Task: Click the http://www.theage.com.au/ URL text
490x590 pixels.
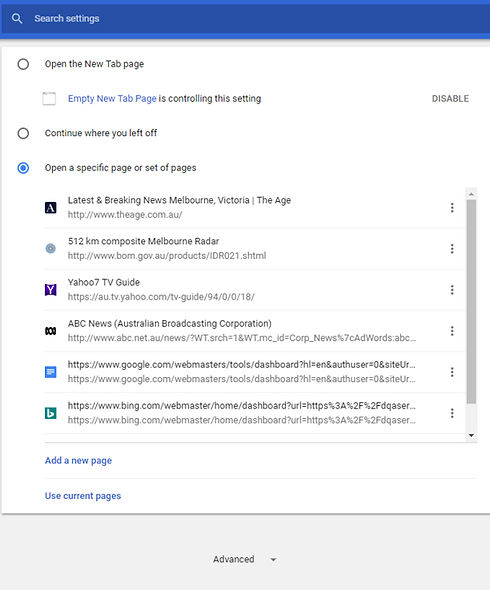Action: coord(125,214)
